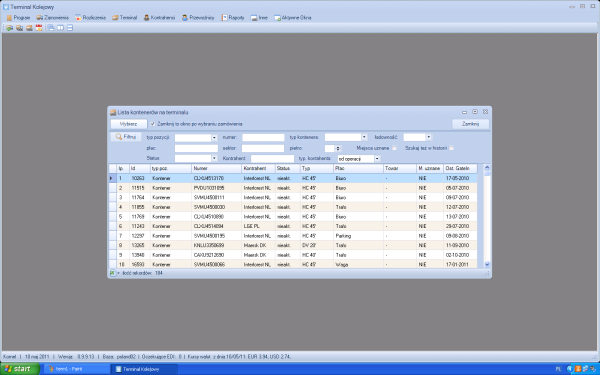Image resolution: width=600 pixels, height=375 pixels.
Task: Select the '17-05-2010' date cell
Action: point(460,178)
